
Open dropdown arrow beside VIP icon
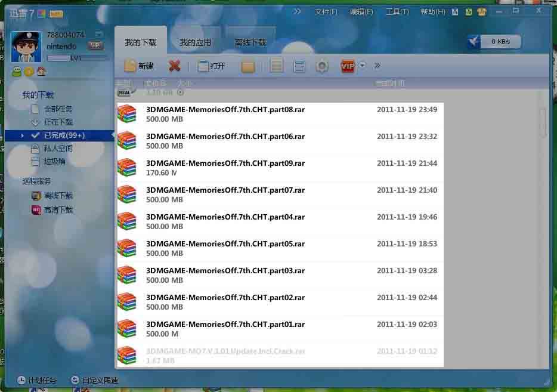pos(362,66)
